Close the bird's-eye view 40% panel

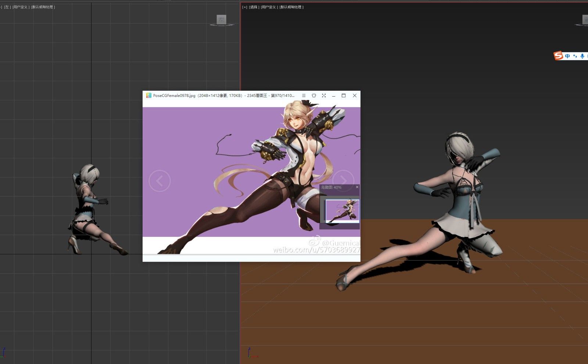point(357,187)
